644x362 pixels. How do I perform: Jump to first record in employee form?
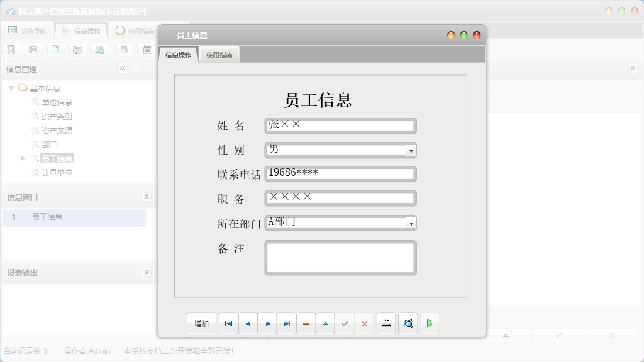(228, 323)
